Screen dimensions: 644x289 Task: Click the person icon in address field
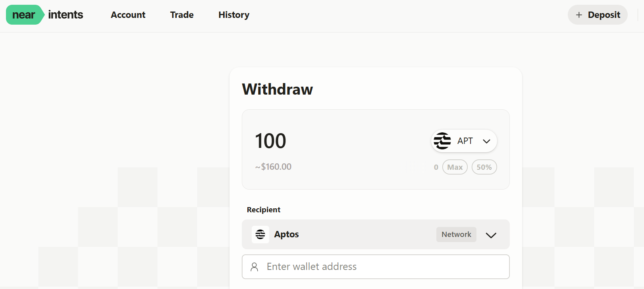point(255,267)
